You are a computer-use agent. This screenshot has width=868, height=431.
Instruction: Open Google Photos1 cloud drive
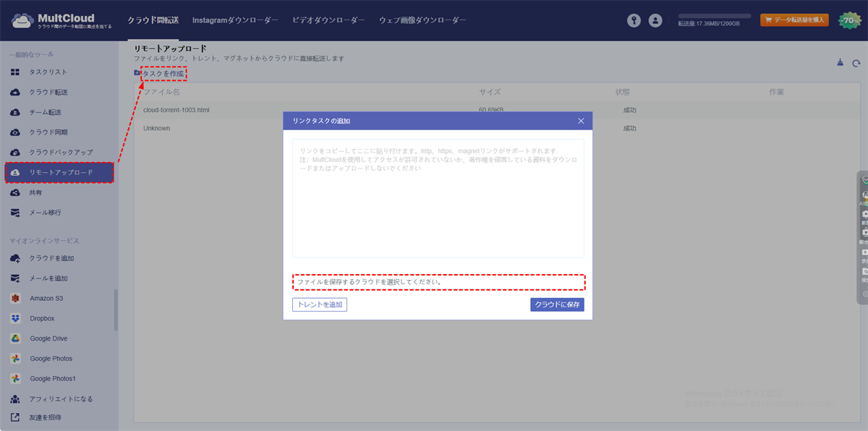[53, 379]
